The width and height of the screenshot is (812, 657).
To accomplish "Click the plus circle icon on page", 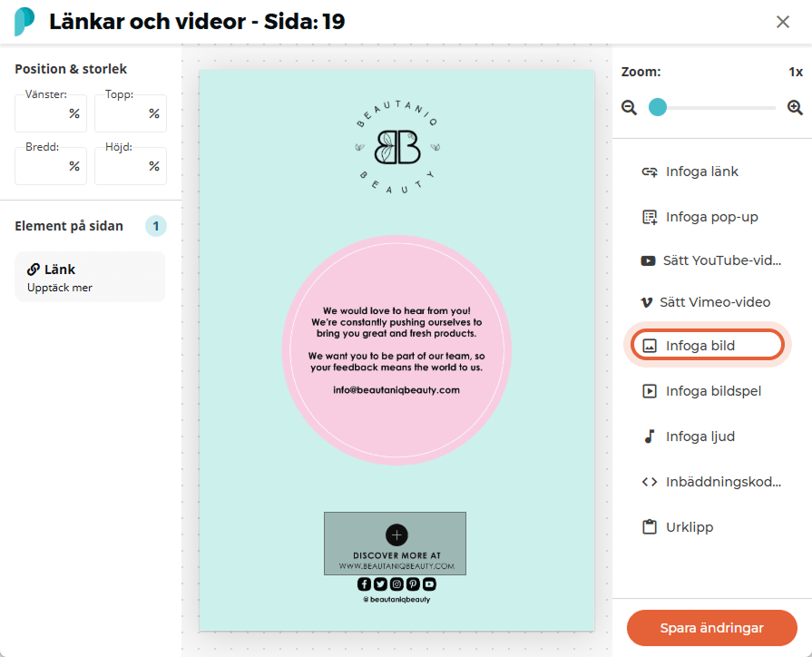I will pyautogui.click(x=396, y=534).
